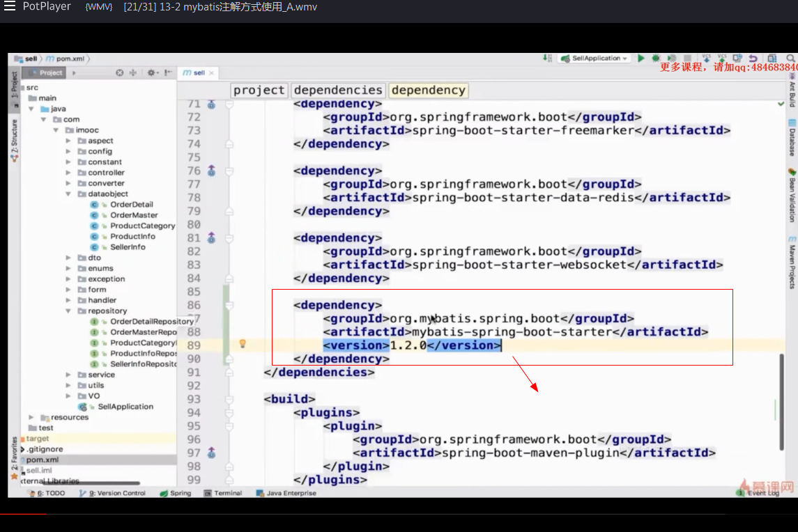Viewport: 798px width, 532px height.
Task: Collapse the java folder in the tree
Action: click(x=31, y=109)
